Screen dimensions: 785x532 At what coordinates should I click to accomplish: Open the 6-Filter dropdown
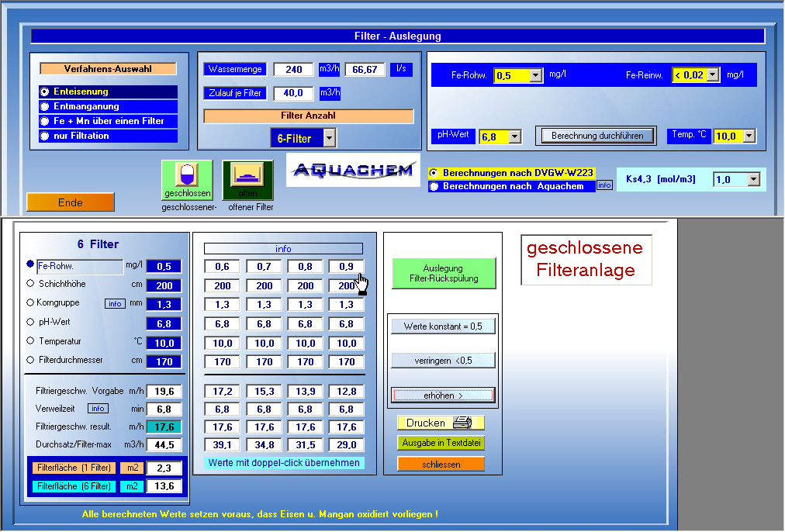pyautogui.click(x=330, y=137)
